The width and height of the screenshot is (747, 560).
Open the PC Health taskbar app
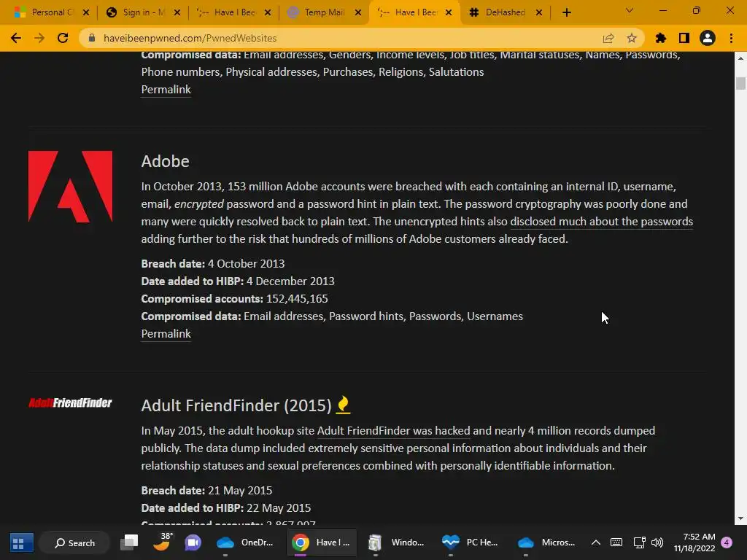pyautogui.click(x=471, y=542)
